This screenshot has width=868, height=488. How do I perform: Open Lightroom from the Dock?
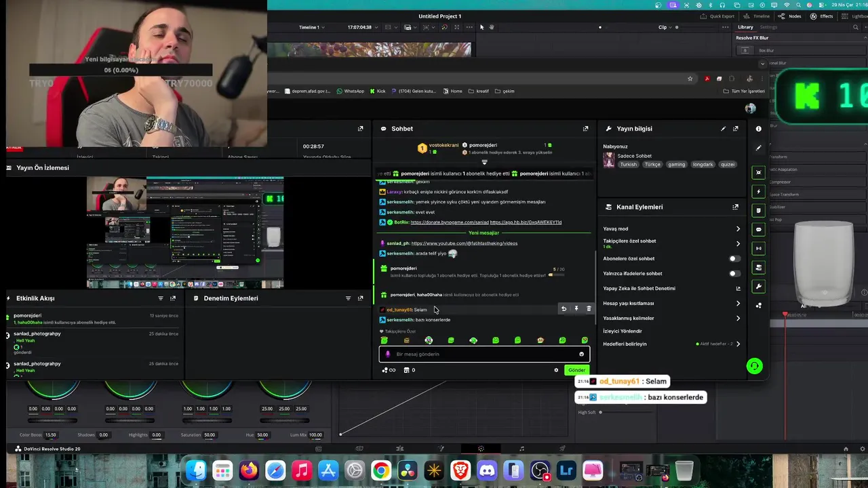[x=566, y=470]
